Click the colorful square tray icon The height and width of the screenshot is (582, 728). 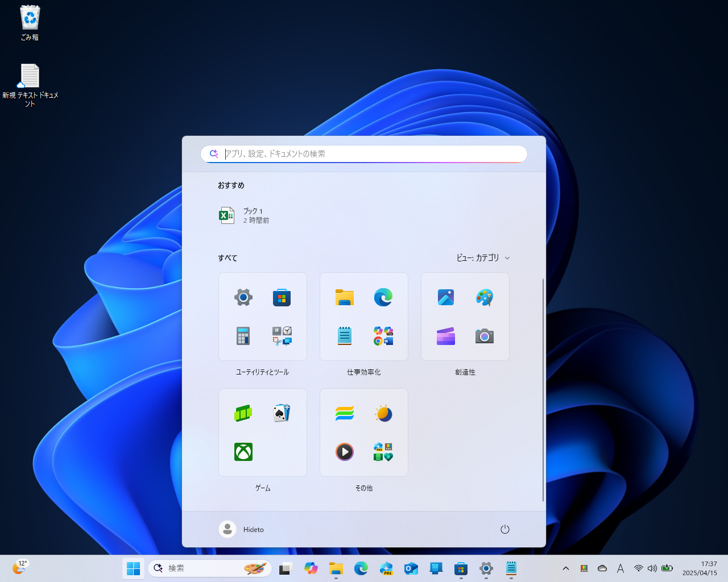584,568
